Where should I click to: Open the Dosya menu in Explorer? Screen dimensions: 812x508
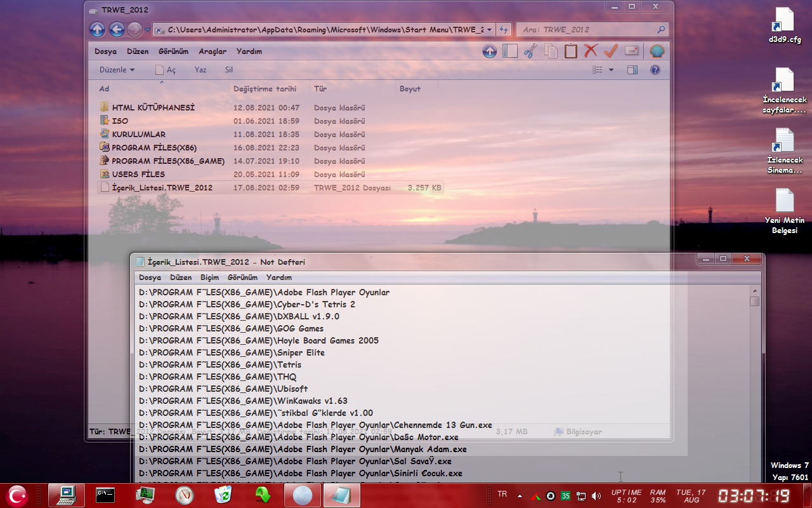105,51
